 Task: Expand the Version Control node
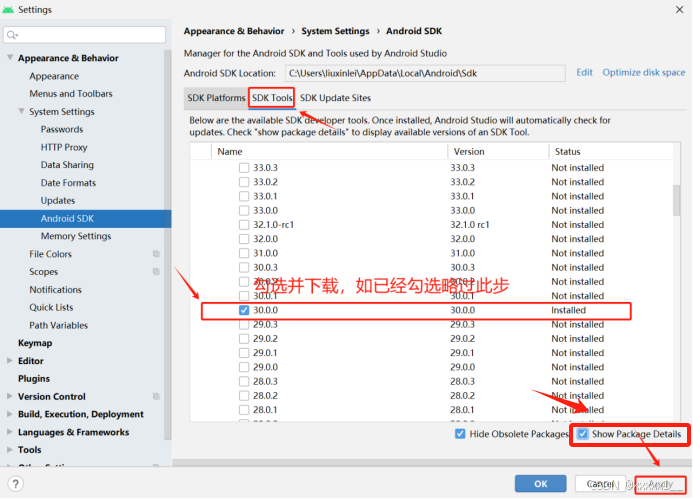10,396
